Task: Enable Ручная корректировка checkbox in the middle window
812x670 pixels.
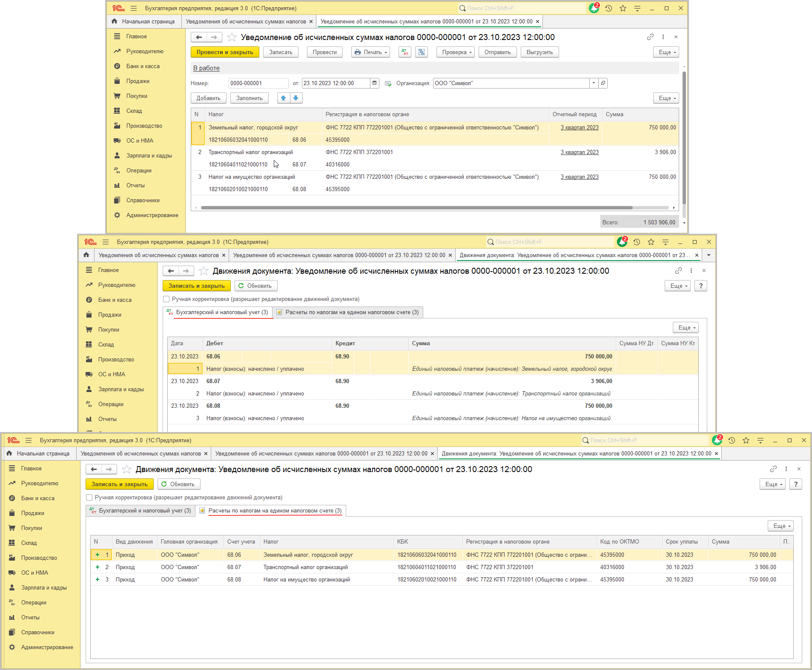Action: (166, 299)
